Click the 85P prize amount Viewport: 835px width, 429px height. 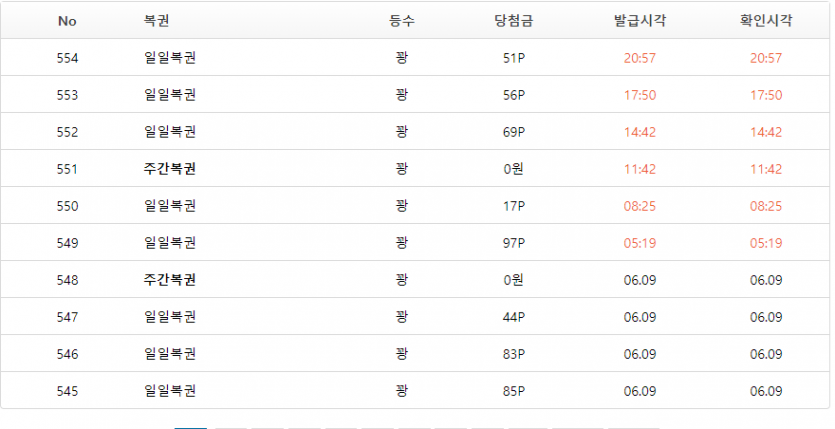[514, 391]
